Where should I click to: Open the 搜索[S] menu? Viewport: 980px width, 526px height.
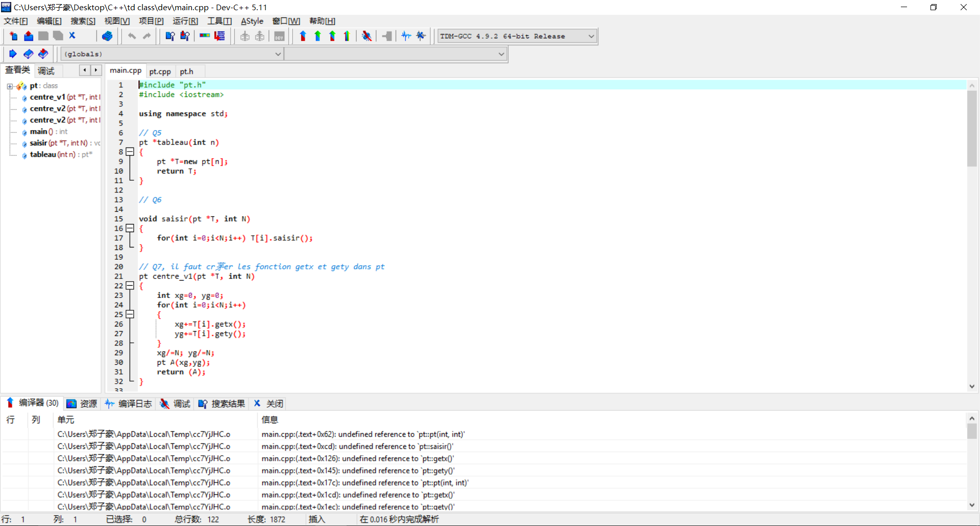[x=83, y=21]
